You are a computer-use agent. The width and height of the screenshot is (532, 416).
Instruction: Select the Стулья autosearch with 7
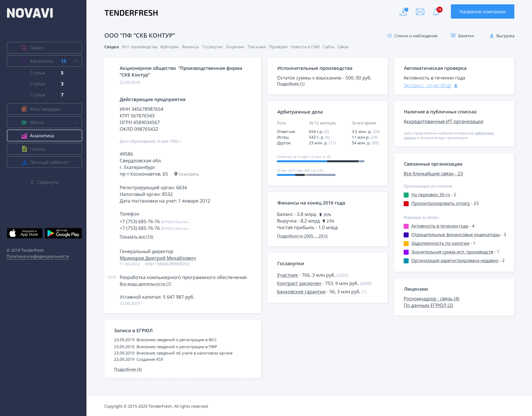[47, 95]
